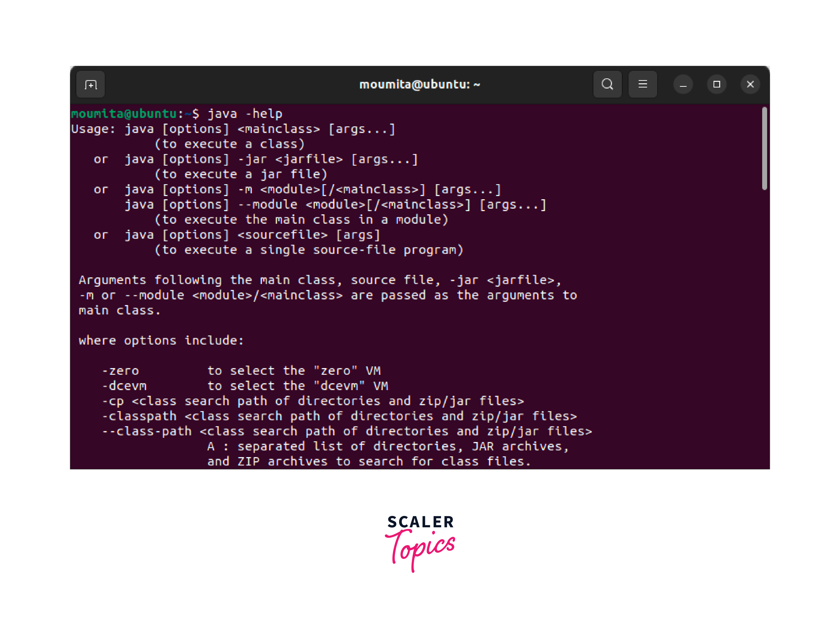Click the '-zero' option text
This screenshot has width=840, height=620.
[120, 371]
